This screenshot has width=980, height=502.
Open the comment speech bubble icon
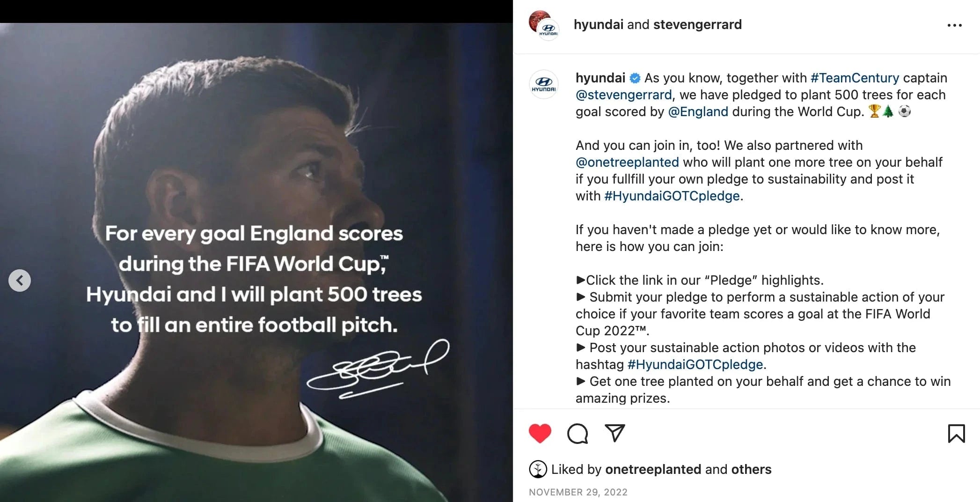578,433
